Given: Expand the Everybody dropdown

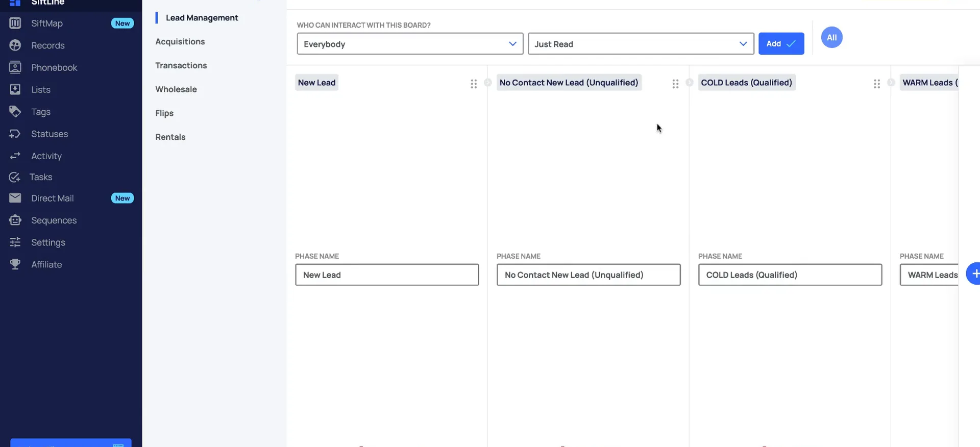Looking at the screenshot, I should [410, 44].
